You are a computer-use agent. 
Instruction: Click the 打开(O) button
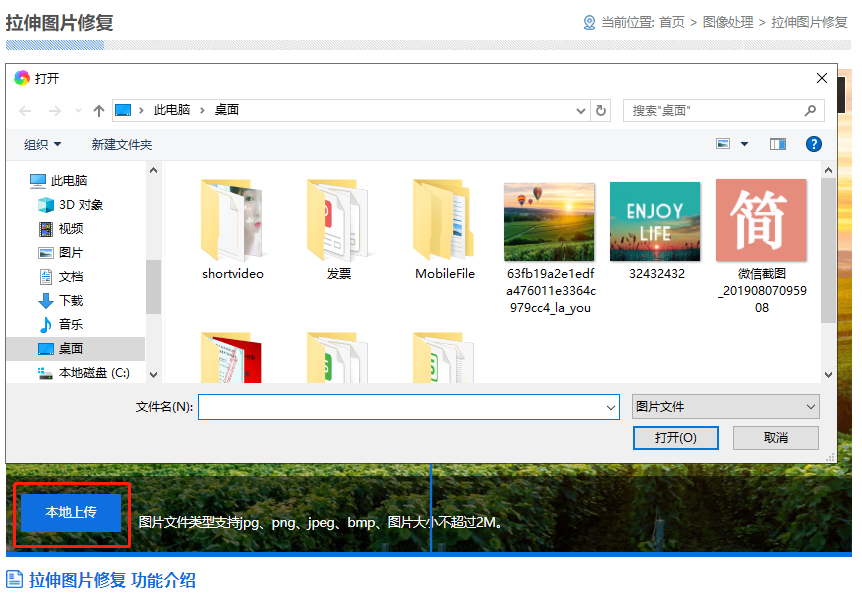coord(675,438)
